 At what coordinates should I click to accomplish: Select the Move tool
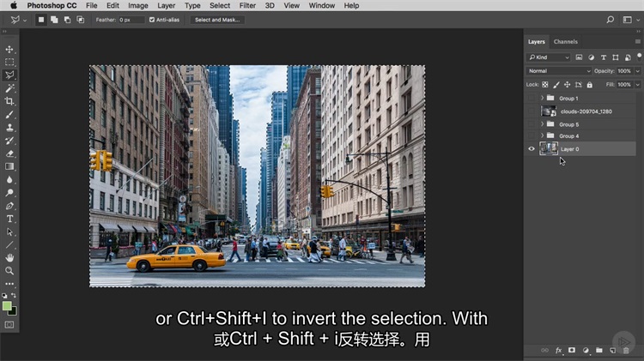pos(10,49)
